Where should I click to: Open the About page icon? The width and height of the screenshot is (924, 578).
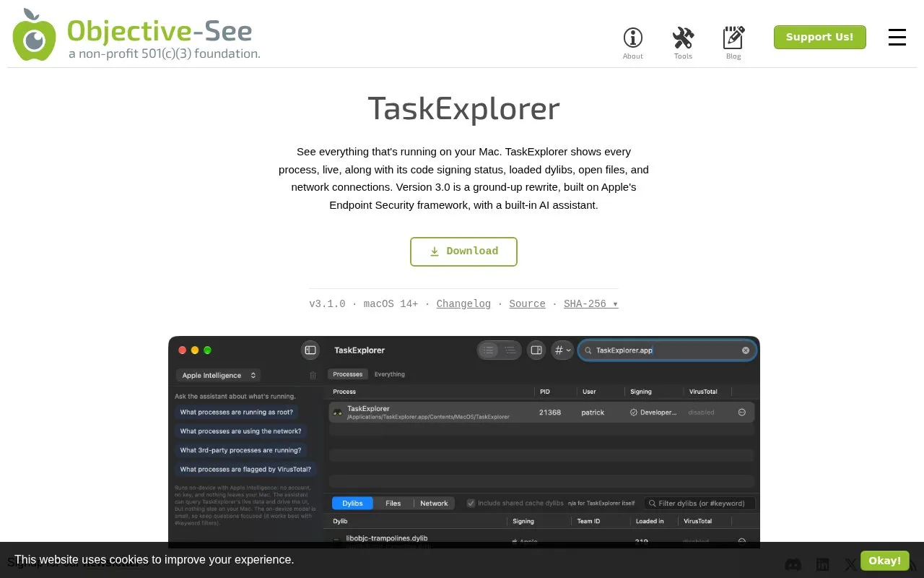point(633,38)
